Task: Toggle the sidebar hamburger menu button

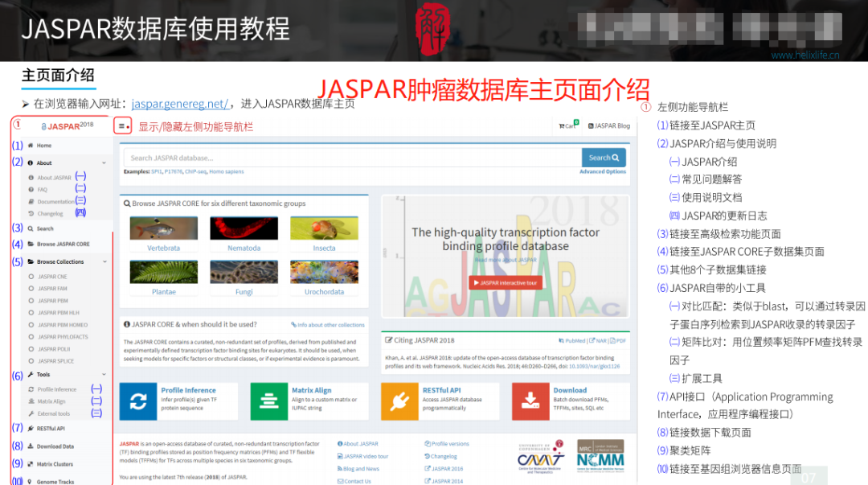Action: pyautogui.click(x=122, y=125)
